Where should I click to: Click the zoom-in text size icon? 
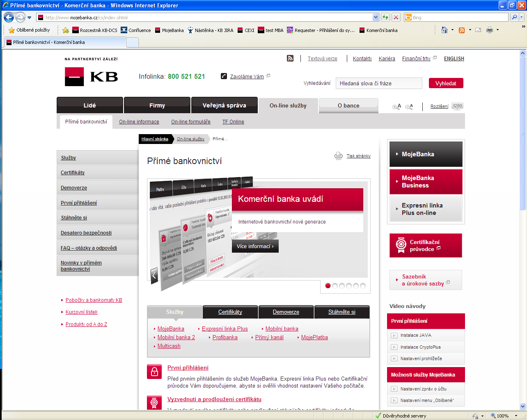click(397, 106)
